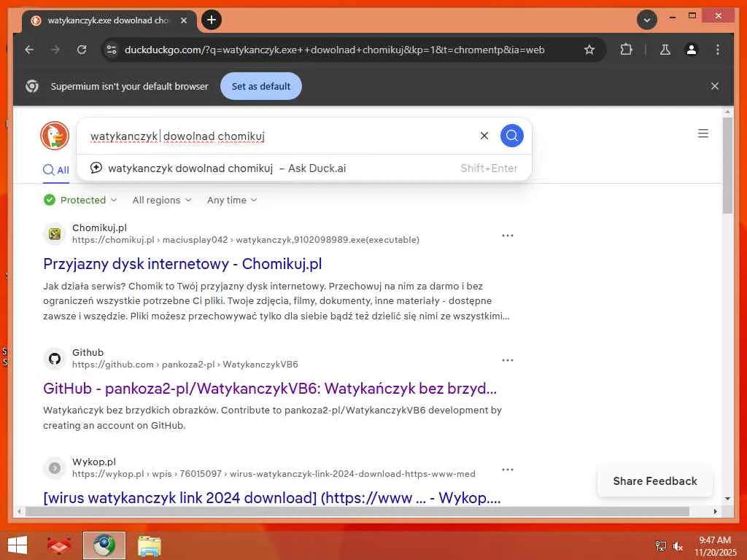The image size is (747, 560).
Task: Click into the search text field
Action: pyautogui.click(x=281, y=136)
